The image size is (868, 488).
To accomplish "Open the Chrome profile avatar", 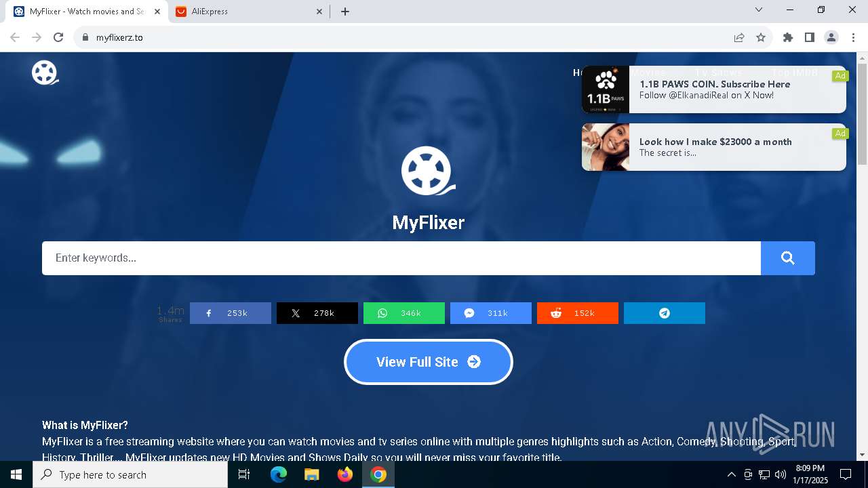I will [x=831, y=37].
